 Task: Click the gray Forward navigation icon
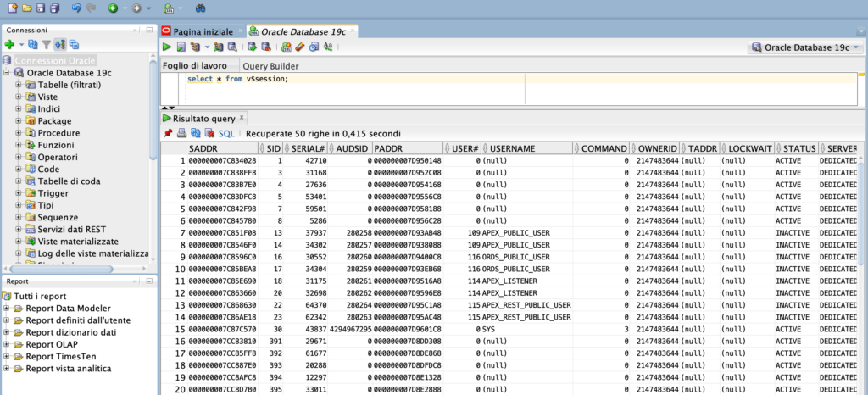[136, 8]
